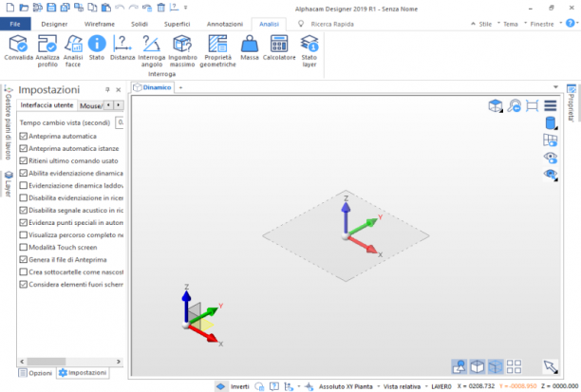Run the Convalida tool
This screenshot has height=392, width=581.
(19, 47)
